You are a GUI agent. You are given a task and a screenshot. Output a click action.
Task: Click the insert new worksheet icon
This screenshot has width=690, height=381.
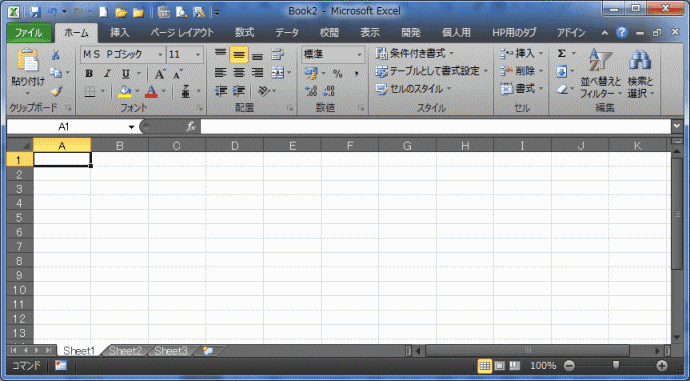(x=208, y=351)
